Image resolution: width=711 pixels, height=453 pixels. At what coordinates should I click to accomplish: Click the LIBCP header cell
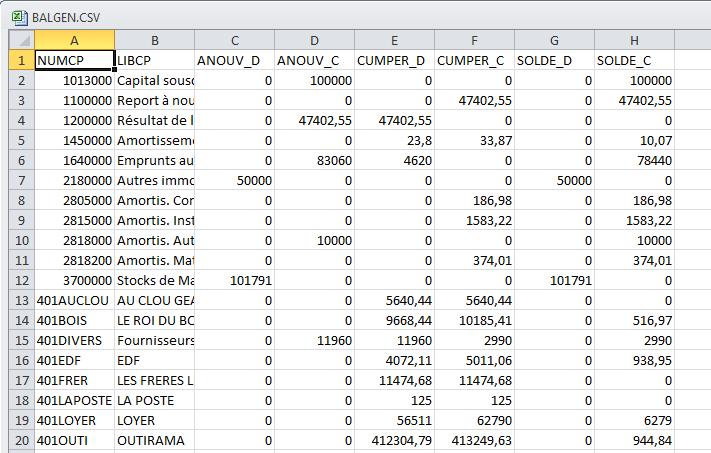[155, 60]
